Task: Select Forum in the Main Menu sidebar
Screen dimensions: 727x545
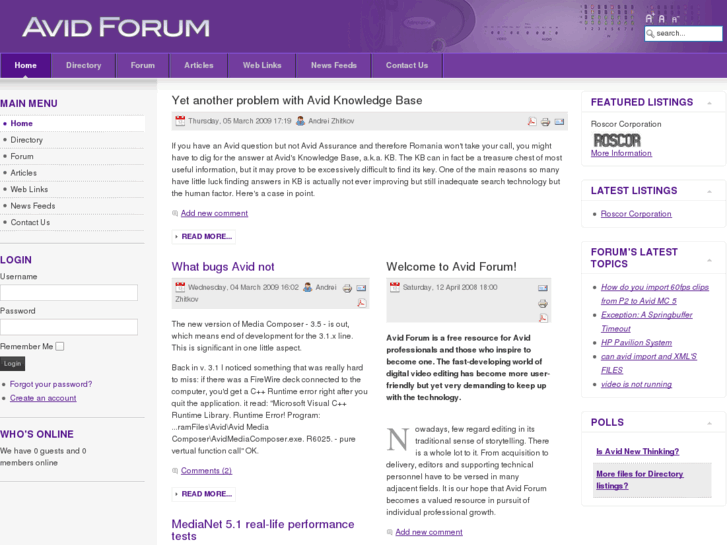Action: (72, 156)
